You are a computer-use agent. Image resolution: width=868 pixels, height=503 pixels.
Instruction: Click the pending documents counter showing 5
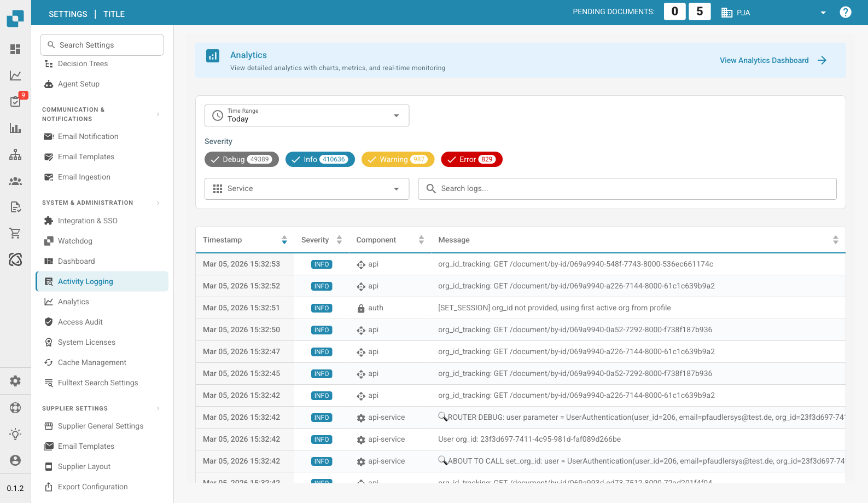pos(700,11)
